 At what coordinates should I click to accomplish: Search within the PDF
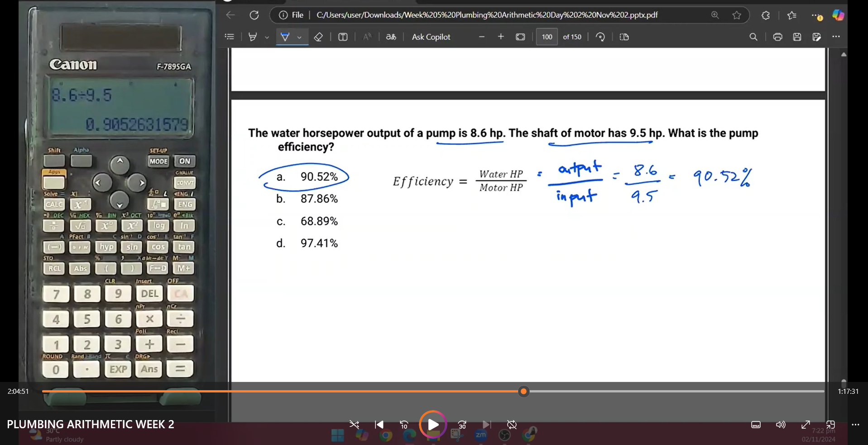pyautogui.click(x=753, y=37)
